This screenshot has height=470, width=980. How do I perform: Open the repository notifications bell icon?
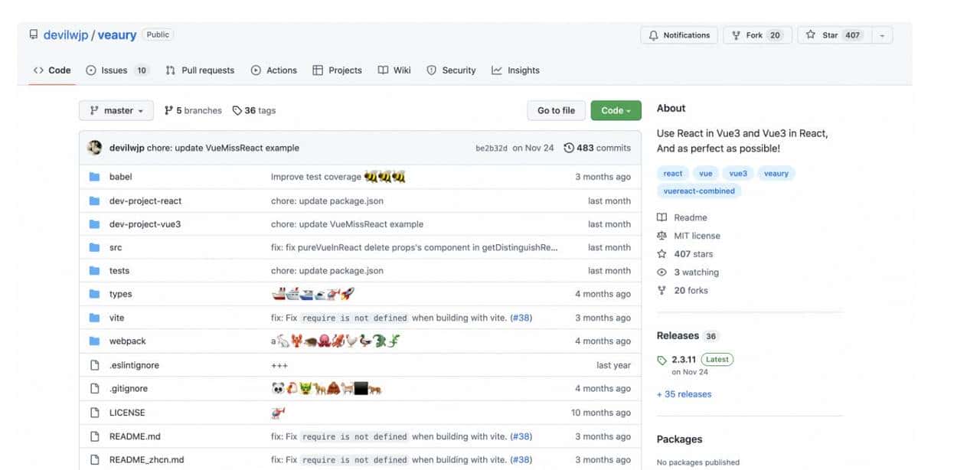[654, 34]
